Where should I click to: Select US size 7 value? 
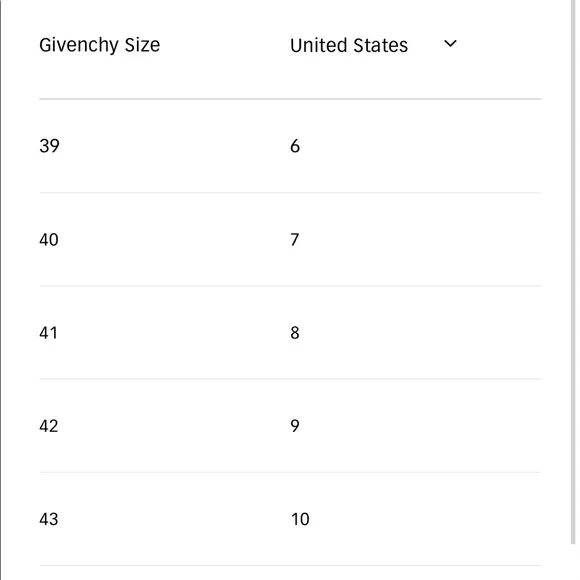[x=294, y=240]
